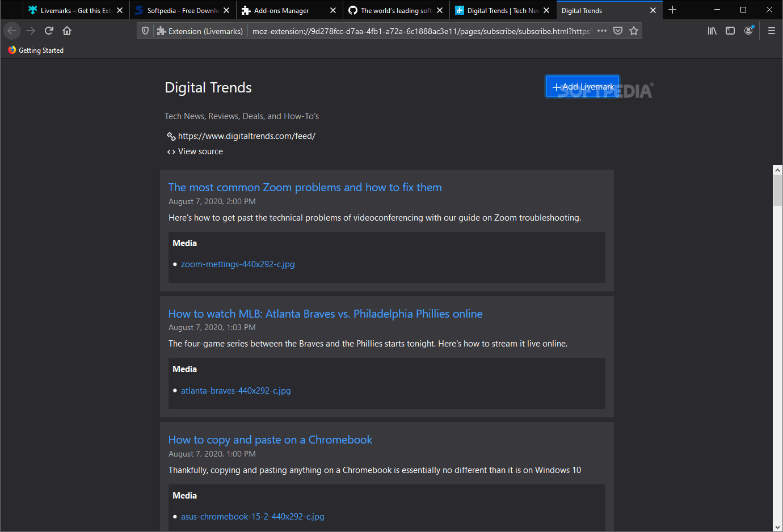Click the vertical scrollbar thumb
This screenshot has height=532, width=783.
[777, 191]
